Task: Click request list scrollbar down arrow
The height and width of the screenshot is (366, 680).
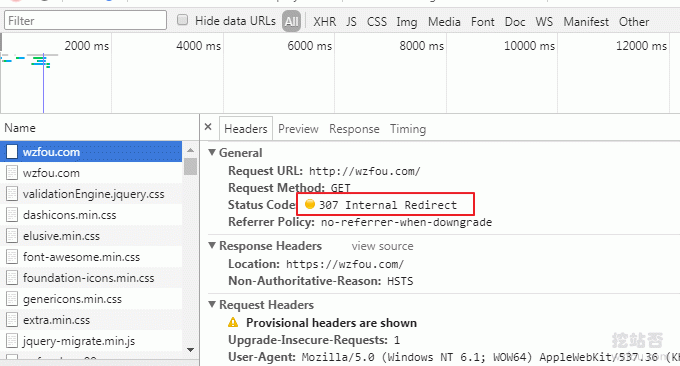Action: [190, 350]
